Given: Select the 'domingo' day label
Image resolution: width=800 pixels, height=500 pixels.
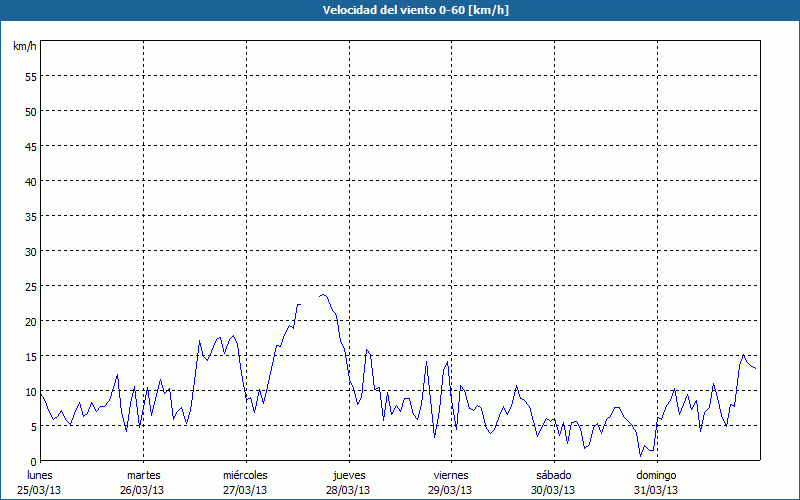Looking at the screenshot, I should point(656,475).
